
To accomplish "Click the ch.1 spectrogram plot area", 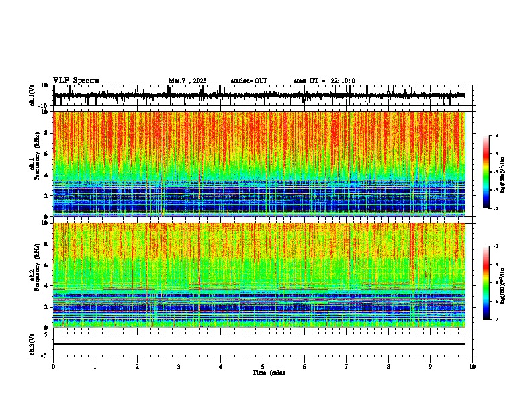I will tap(259, 164).
